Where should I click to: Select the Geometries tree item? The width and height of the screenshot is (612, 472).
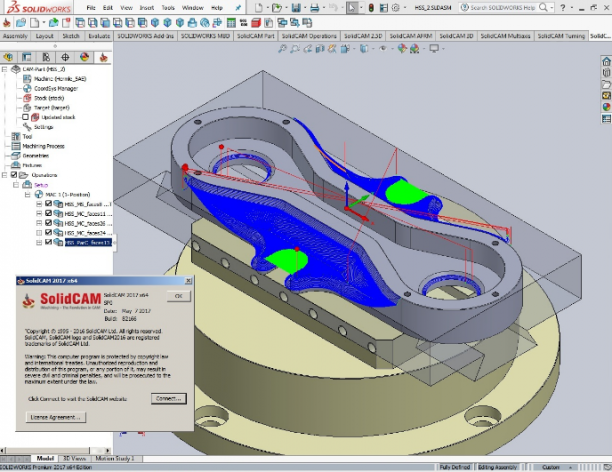pyautogui.click(x=30, y=155)
